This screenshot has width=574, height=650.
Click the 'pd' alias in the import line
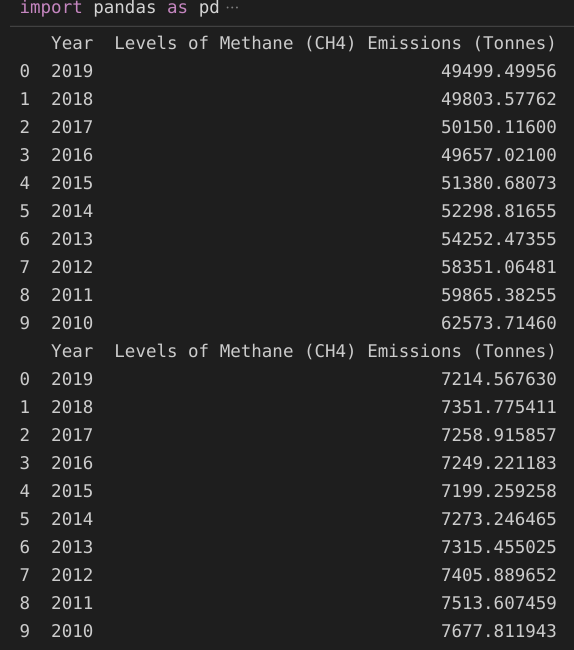coord(209,7)
